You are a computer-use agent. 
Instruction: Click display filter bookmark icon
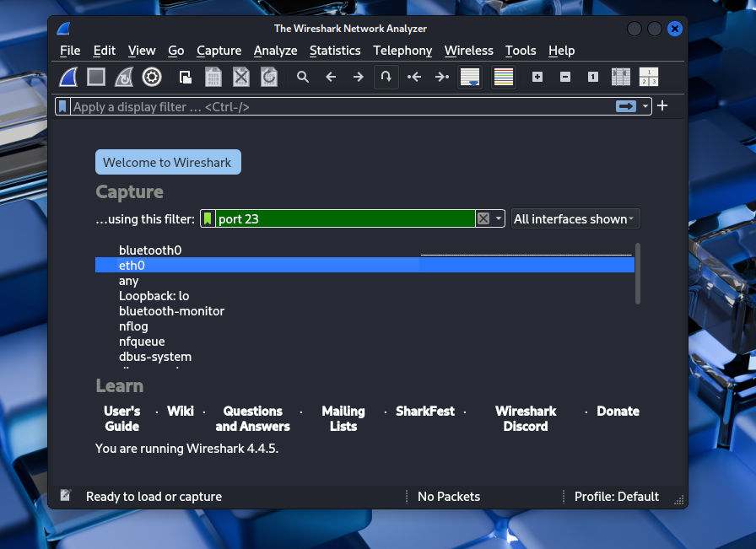coord(62,106)
